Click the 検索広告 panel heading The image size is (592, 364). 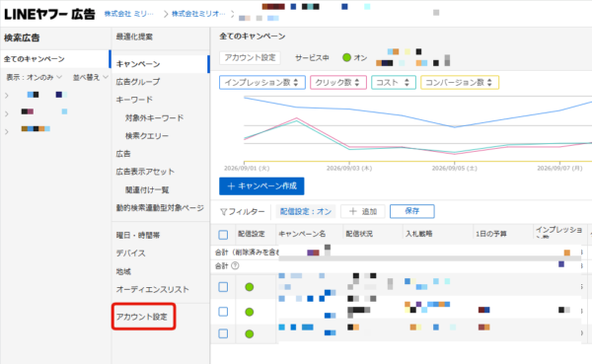(22, 37)
